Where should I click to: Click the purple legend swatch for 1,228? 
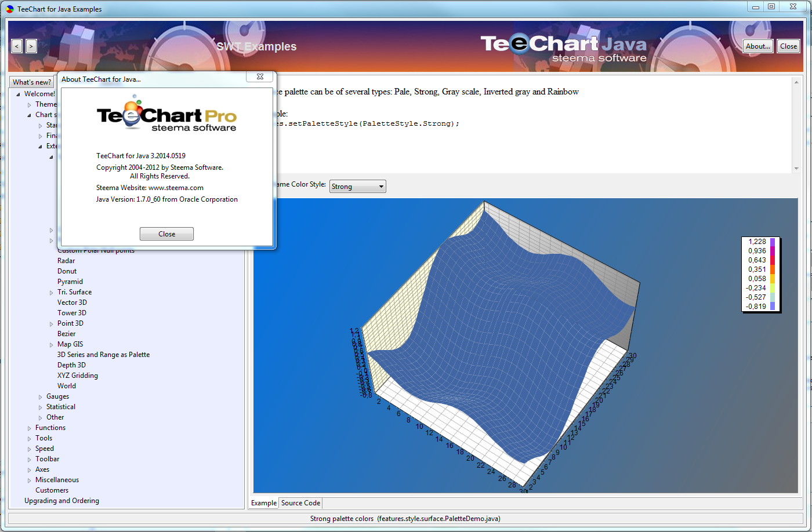coord(773,242)
